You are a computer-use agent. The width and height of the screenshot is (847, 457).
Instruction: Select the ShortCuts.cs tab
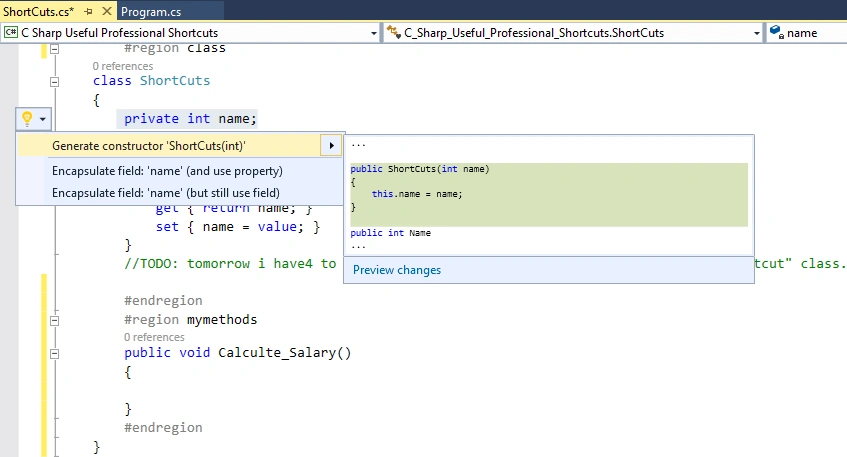point(38,11)
